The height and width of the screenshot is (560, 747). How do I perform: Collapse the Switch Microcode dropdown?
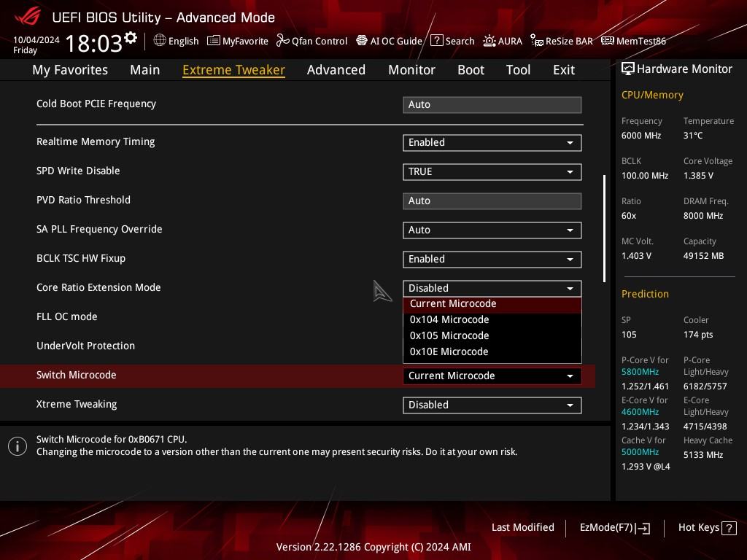pyautogui.click(x=492, y=376)
